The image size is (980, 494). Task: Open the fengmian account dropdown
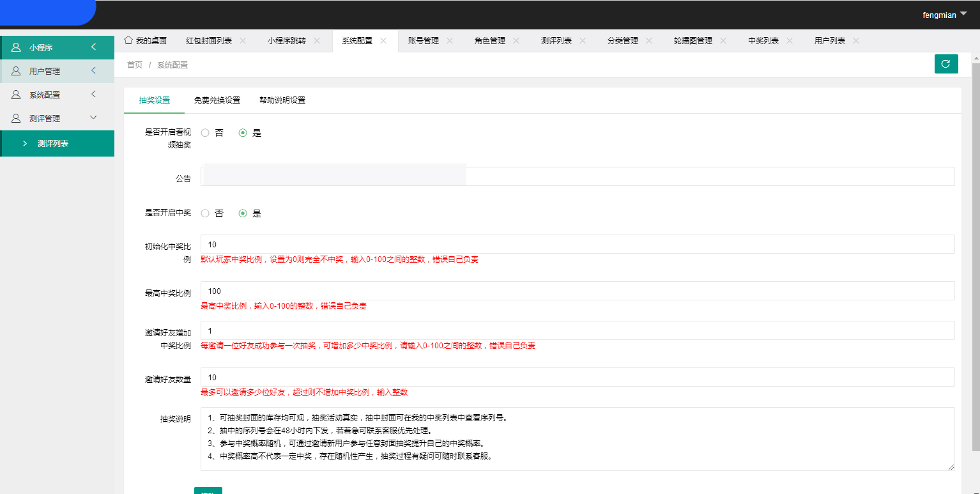coord(945,14)
